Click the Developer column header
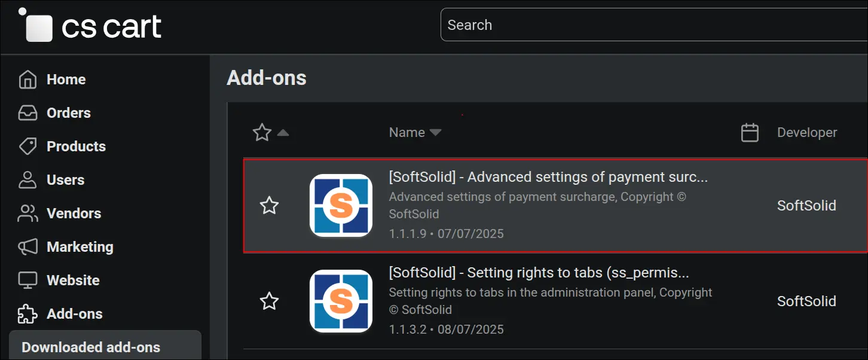Image resolution: width=868 pixels, height=360 pixels. pyautogui.click(x=807, y=133)
